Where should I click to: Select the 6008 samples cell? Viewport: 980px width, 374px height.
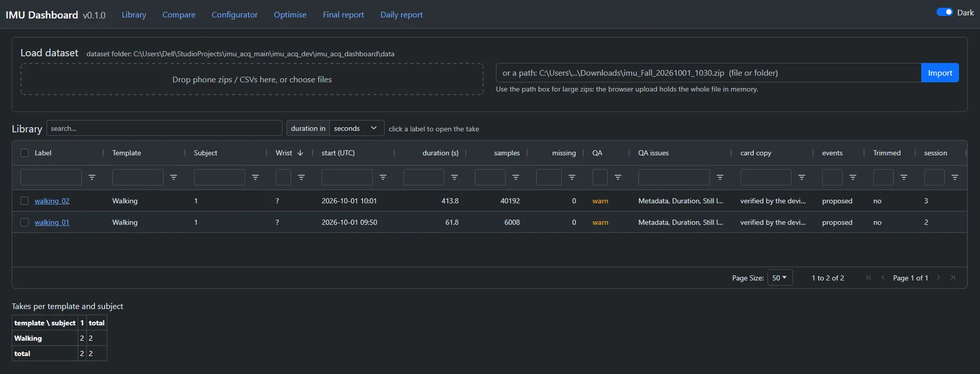pos(512,222)
